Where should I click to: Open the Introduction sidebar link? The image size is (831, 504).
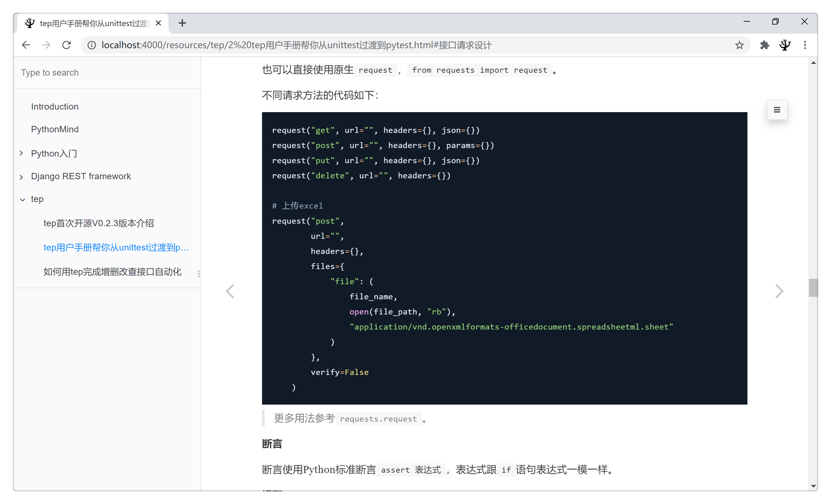tap(55, 106)
